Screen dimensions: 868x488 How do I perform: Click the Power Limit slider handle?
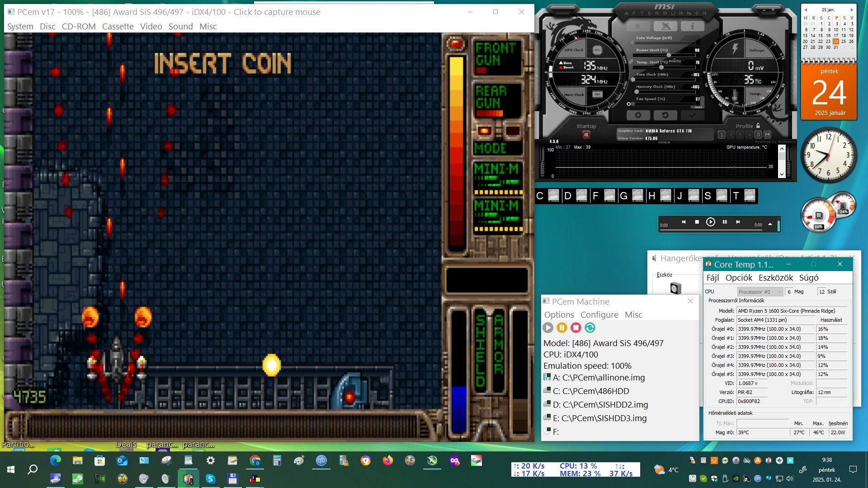coord(669,55)
